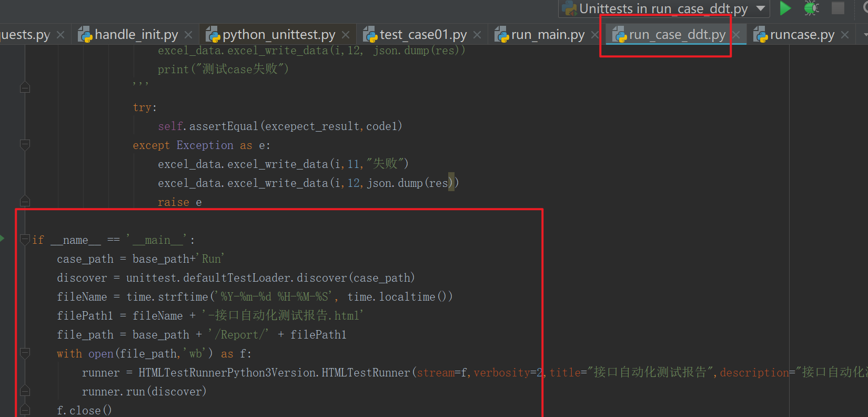Click on 'filePath1 = fileName' line
The image size is (868, 417).
(x=210, y=315)
